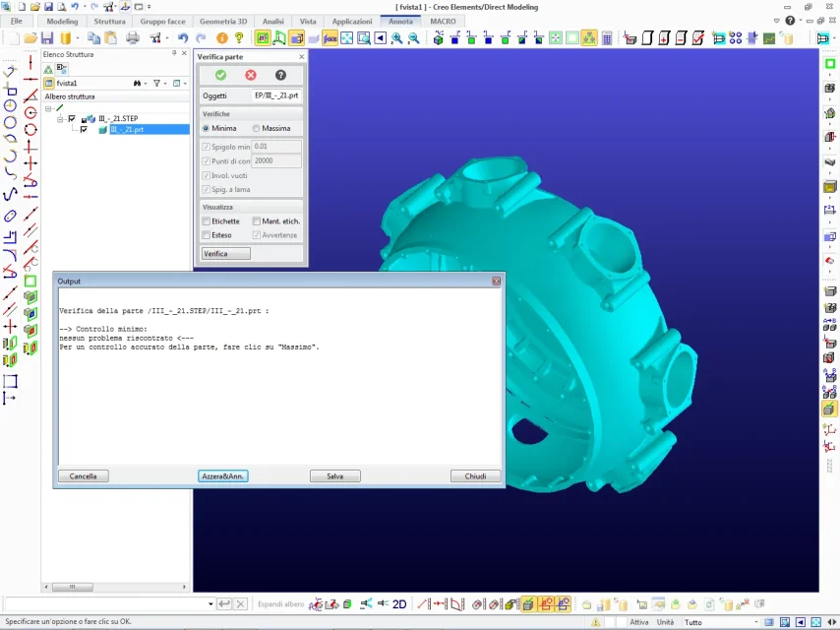Viewport: 840px width, 630px height.
Task: Click the orange info icon in the toolbar
Action: tap(221, 38)
